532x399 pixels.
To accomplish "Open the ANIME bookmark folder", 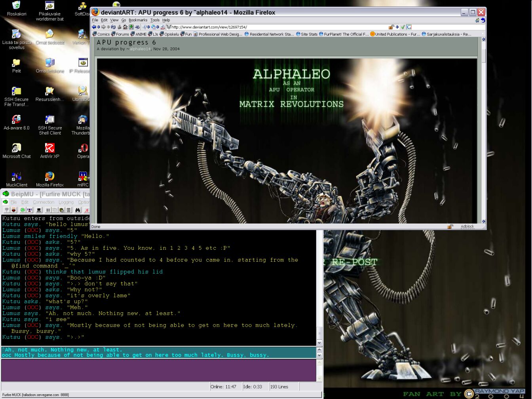I will 139,34.
